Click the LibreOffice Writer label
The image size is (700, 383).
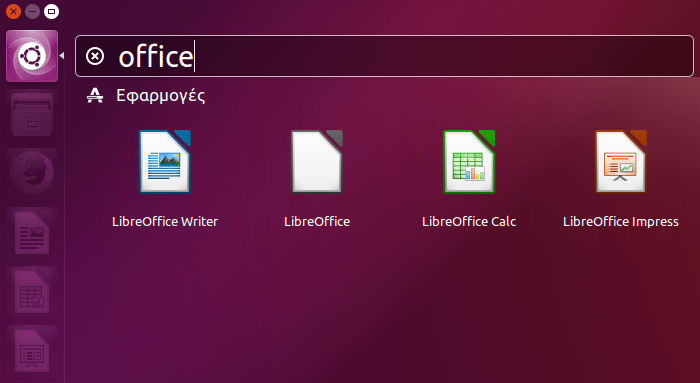coord(165,221)
